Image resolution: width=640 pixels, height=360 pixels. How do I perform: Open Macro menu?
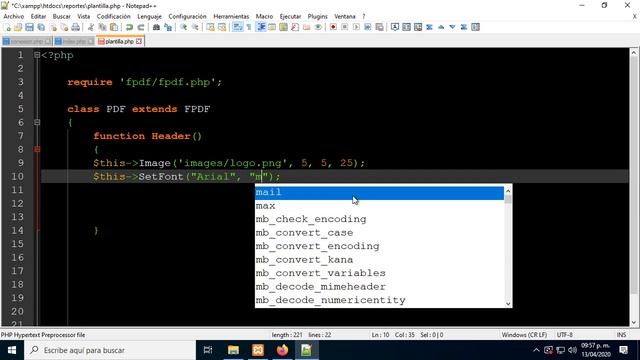click(264, 16)
